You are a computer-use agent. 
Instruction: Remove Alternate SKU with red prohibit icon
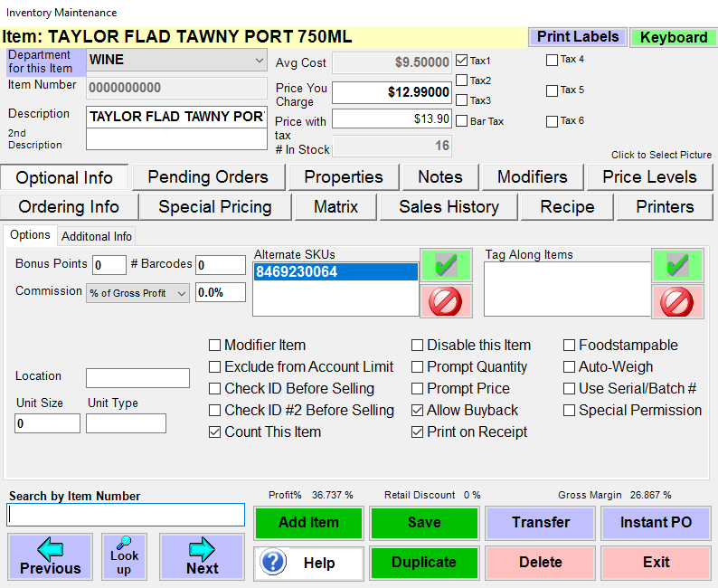pyautogui.click(x=446, y=301)
